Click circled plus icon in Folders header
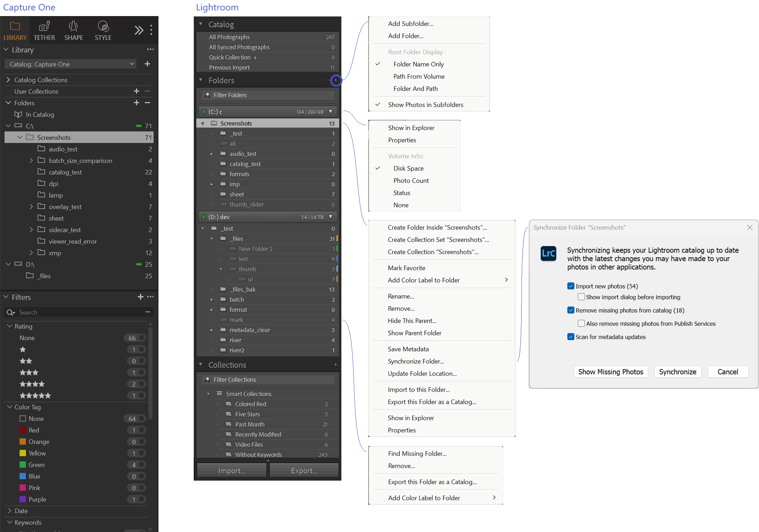Screen dimensions: 759x532 (336, 80)
